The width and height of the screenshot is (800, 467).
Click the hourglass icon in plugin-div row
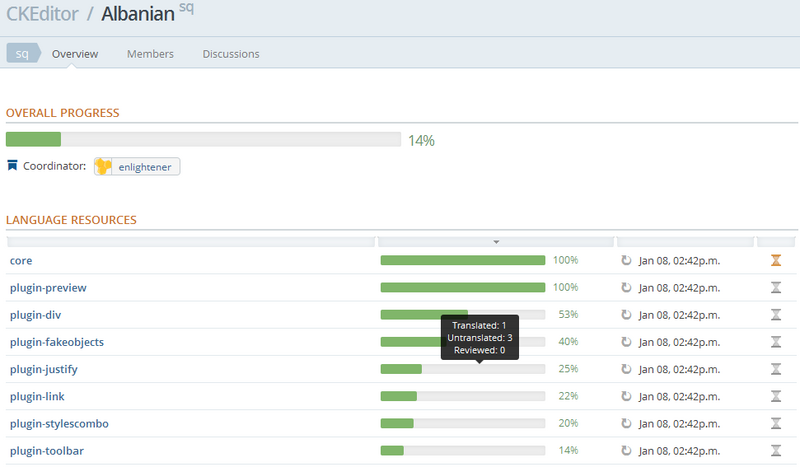776,314
